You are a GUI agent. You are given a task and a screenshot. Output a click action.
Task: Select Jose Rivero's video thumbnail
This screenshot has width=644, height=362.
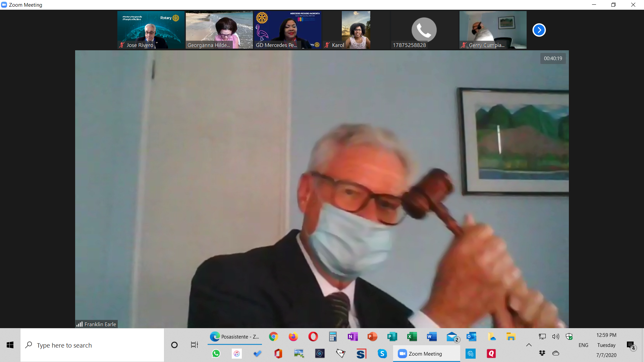click(x=151, y=30)
